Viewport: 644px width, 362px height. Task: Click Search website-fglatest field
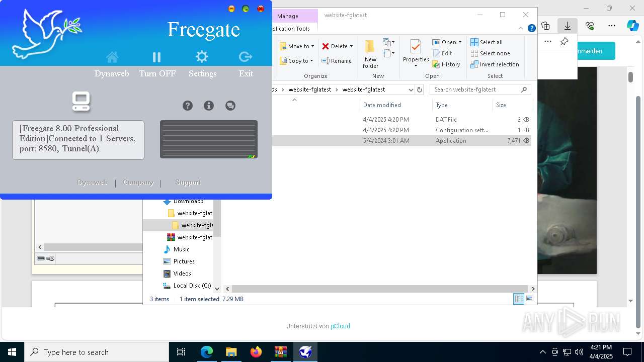point(480,89)
